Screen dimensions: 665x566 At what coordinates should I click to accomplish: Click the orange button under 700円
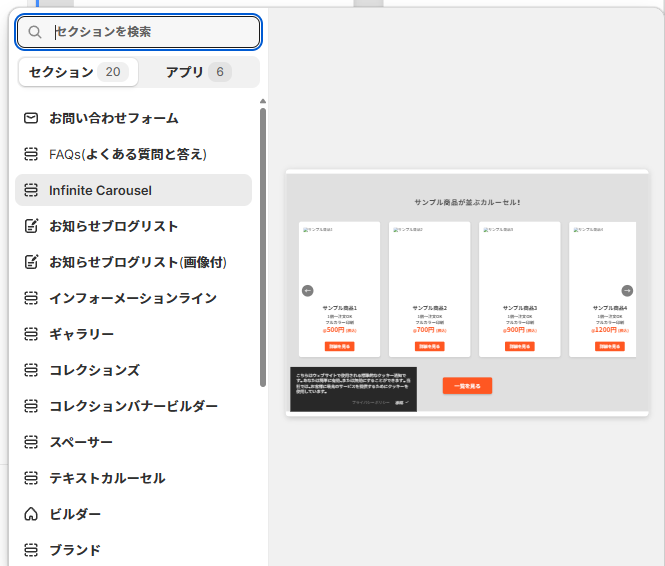click(430, 346)
